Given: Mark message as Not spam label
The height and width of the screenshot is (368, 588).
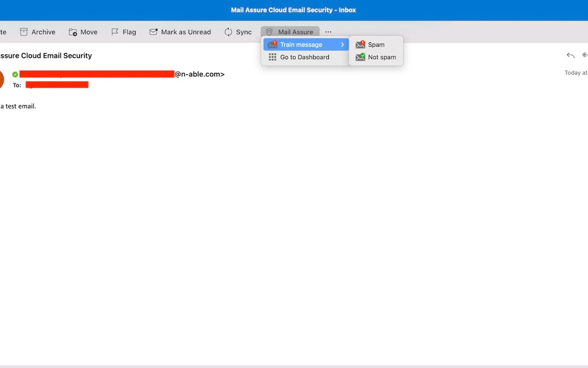Looking at the screenshot, I should pyautogui.click(x=382, y=57).
